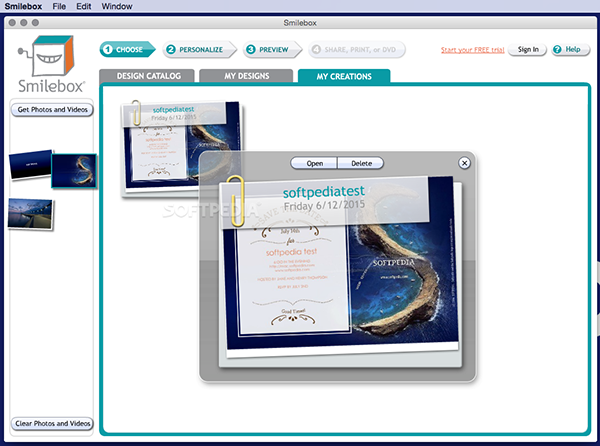Open the Window menu
The width and height of the screenshot is (600, 446).
click(x=117, y=6)
